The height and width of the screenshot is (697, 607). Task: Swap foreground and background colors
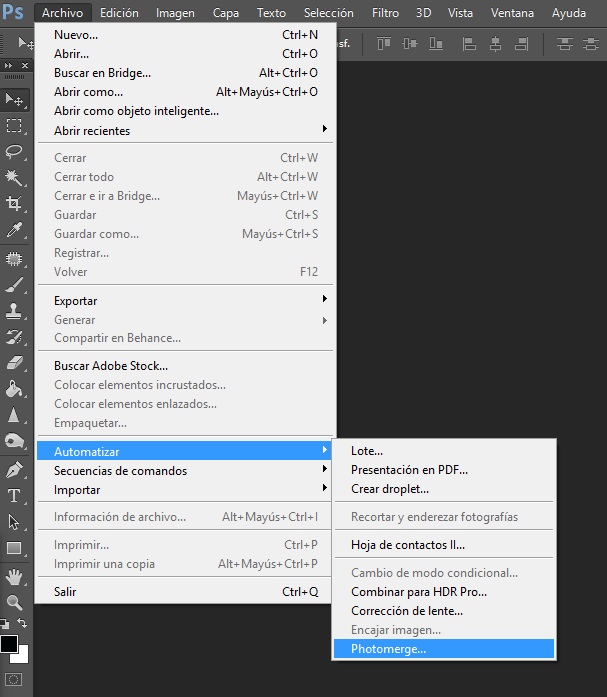coord(21,623)
